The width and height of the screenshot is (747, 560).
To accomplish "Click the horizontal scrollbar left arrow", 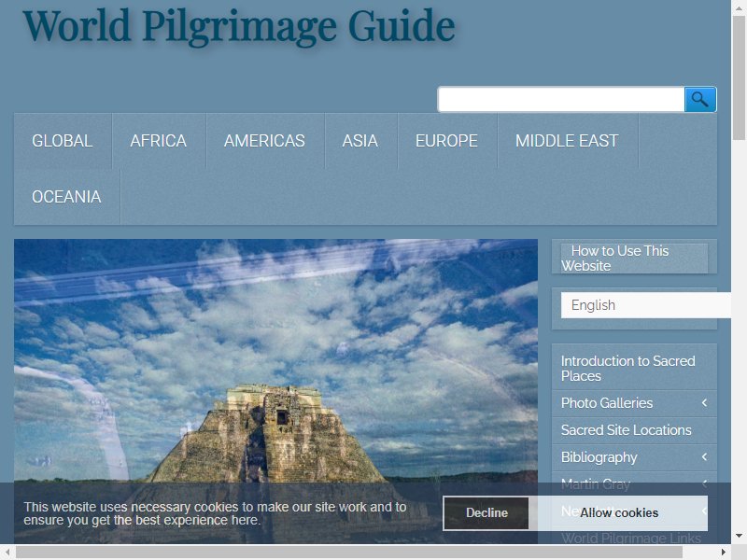I will [7, 552].
